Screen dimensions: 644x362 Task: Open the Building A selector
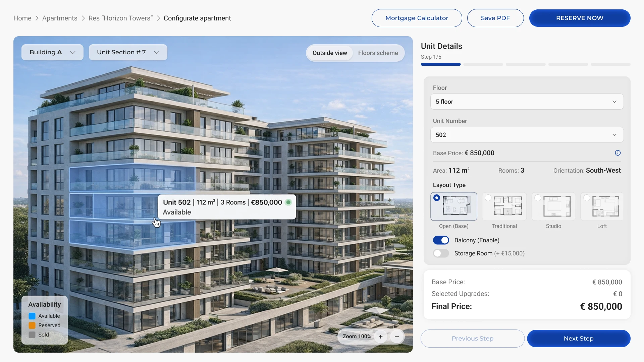click(52, 52)
